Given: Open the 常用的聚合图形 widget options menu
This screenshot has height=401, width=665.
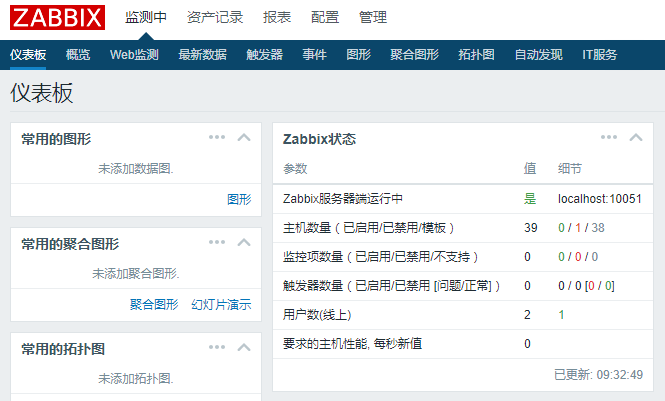Looking at the screenshot, I should 217,242.
